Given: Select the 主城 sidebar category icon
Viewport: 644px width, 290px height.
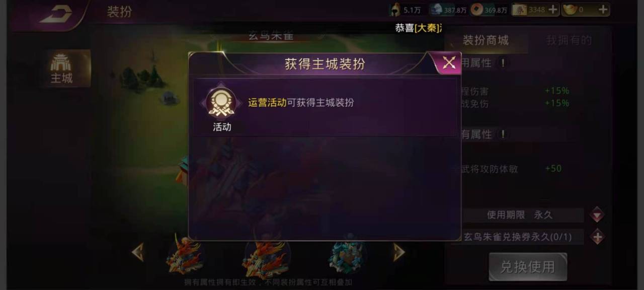Looking at the screenshot, I should tap(61, 68).
